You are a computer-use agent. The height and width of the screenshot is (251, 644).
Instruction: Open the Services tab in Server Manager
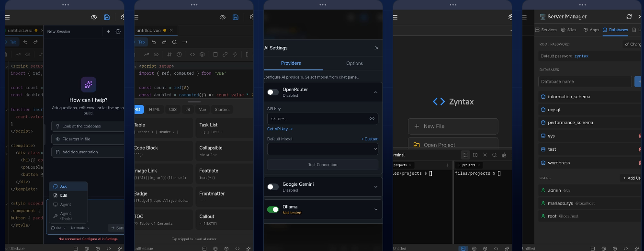pos(545,30)
